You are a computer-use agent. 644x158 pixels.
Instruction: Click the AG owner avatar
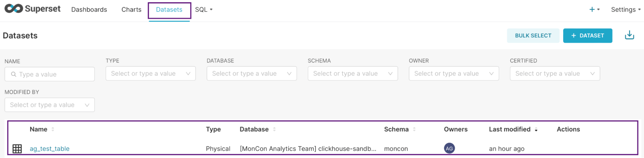449,148
